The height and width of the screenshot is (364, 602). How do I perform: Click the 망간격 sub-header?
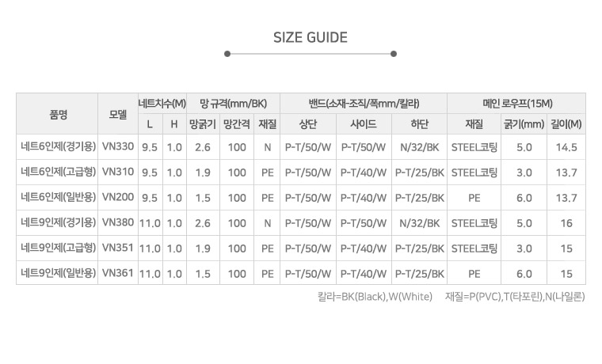point(237,124)
